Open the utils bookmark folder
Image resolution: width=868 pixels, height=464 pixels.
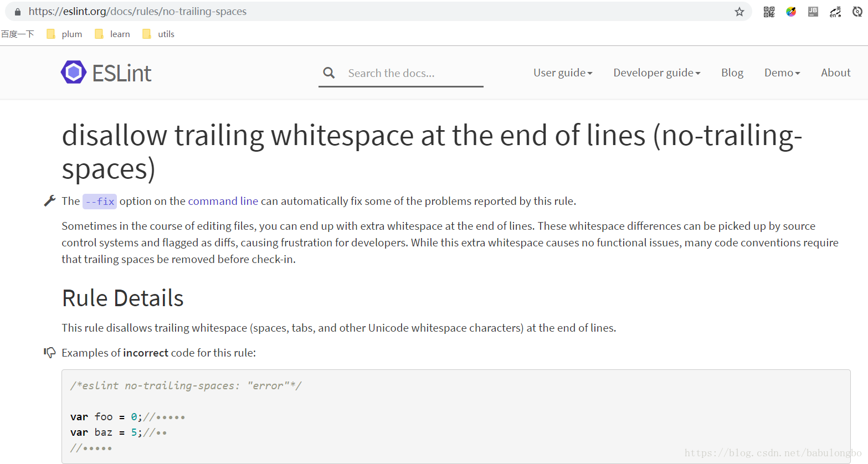coord(158,34)
